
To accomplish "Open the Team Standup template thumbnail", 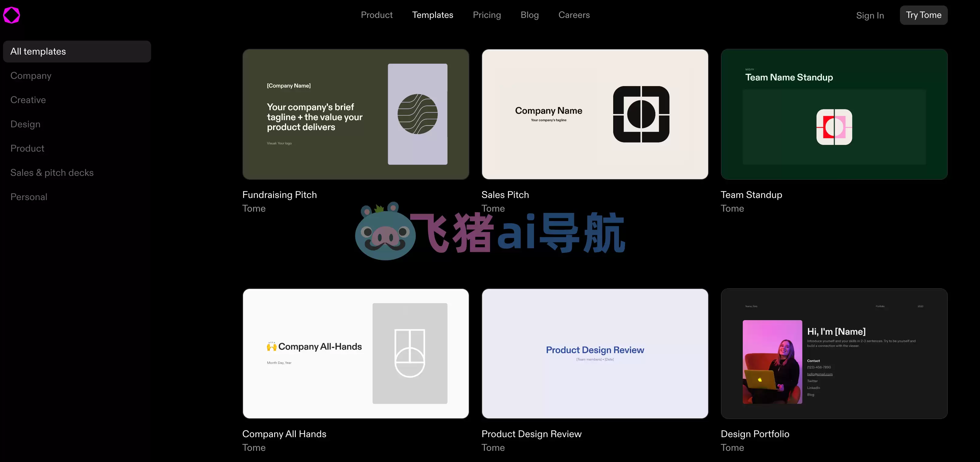I will pos(834,114).
